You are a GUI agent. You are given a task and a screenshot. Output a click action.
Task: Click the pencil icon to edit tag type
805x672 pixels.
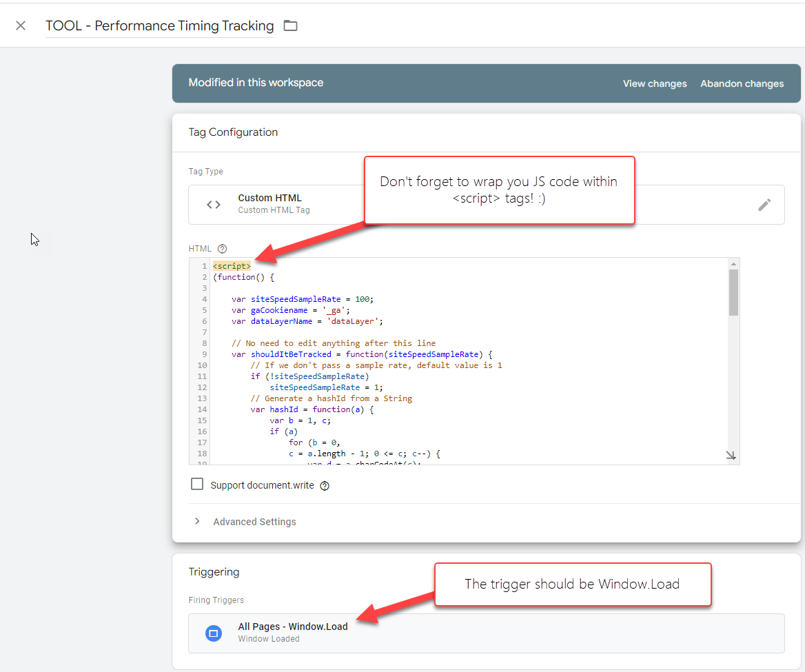click(764, 205)
